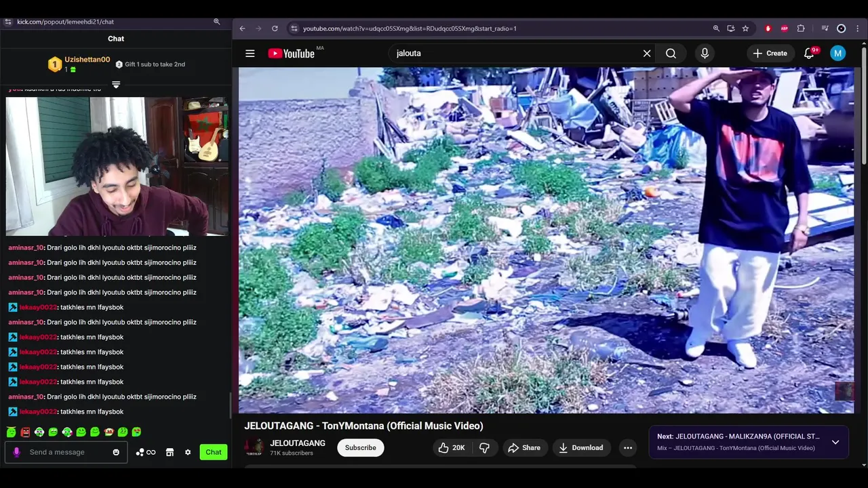Go forward in the YouTube browser window

258,28
